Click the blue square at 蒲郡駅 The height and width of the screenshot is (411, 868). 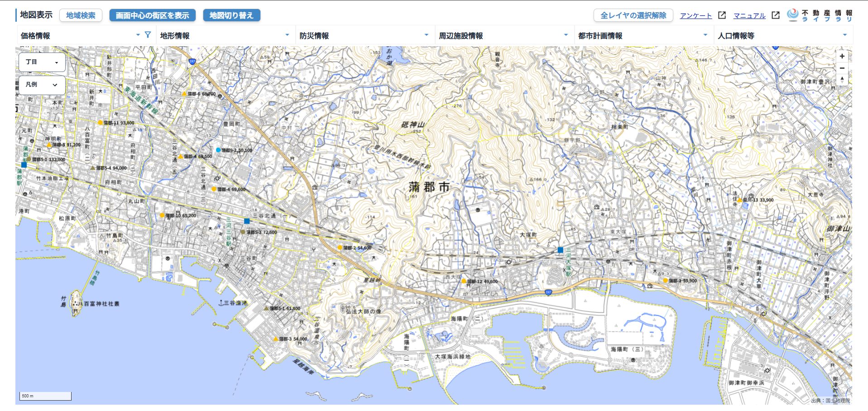point(24,165)
